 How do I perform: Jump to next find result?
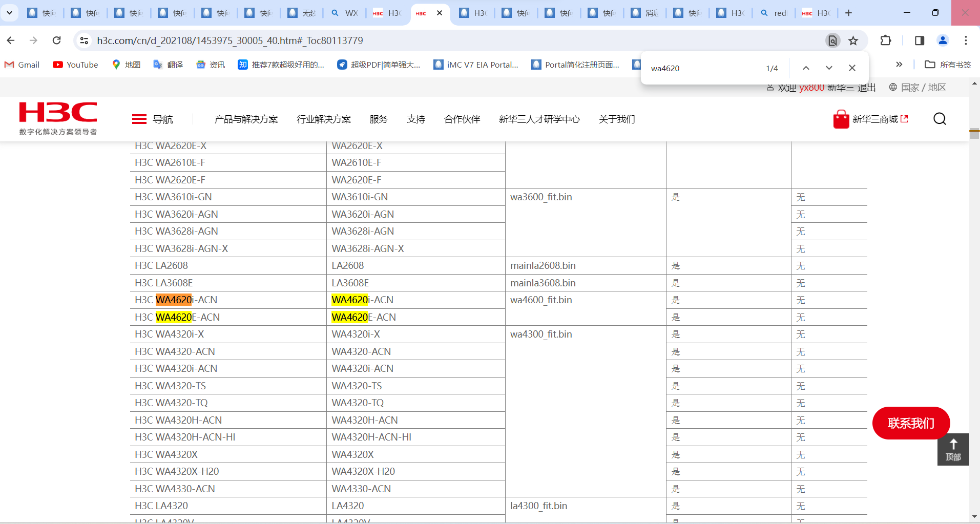[x=829, y=68]
